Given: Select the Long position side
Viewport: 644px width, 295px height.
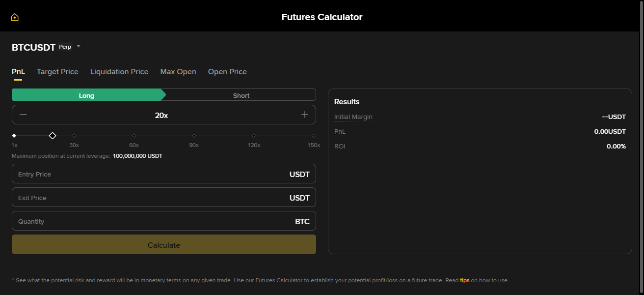Looking at the screenshot, I should 87,95.
